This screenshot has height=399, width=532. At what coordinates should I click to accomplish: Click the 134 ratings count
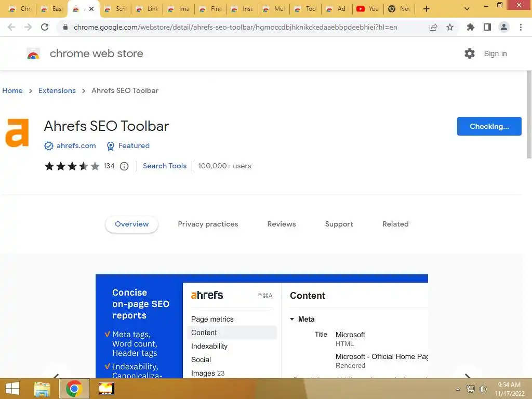(109, 166)
